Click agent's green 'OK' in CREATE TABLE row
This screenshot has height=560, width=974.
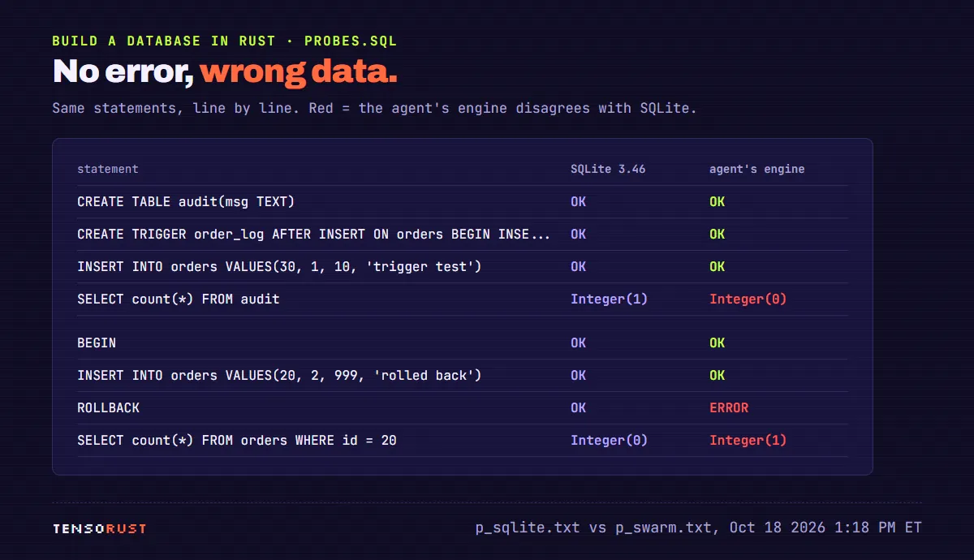718,201
